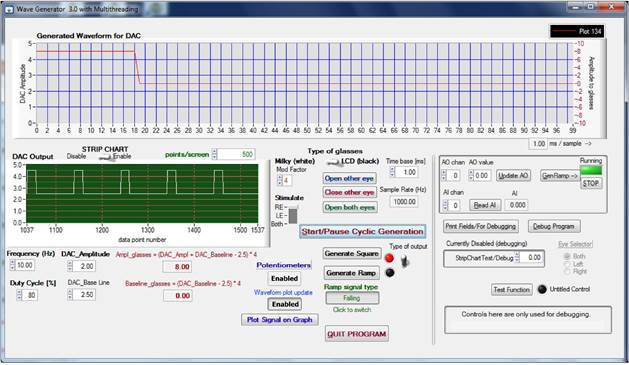This screenshot has width=629, height=365.
Task: Click the AI readout field showing 0.000
Action: [x=517, y=205]
